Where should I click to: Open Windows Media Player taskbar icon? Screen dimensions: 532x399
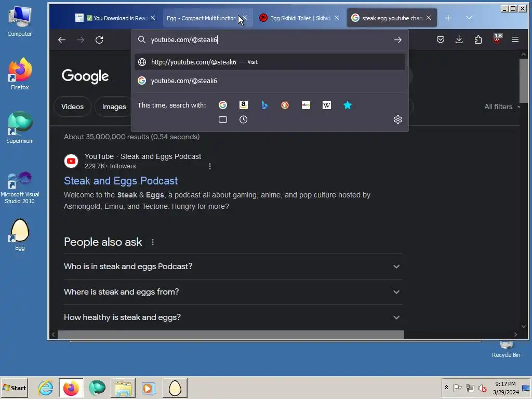pyautogui.click(x=148, y=388)
